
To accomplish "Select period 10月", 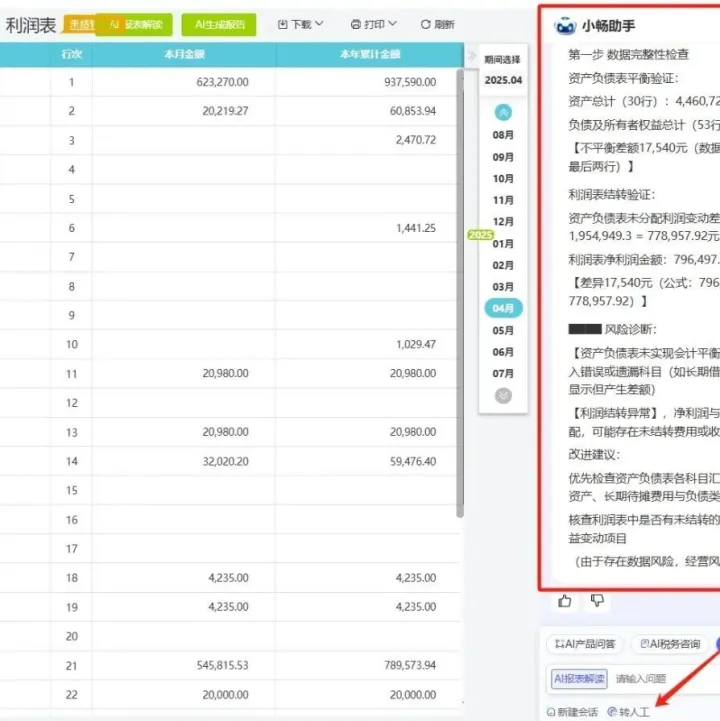I will [503, 178].
